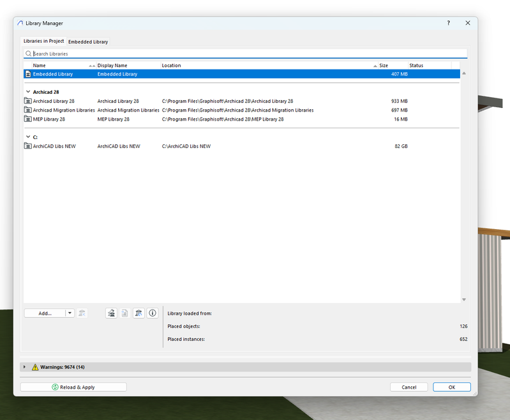Confirm with the OK button
Image resolution: width=510 pixels, height=420 pixels.
452,387
